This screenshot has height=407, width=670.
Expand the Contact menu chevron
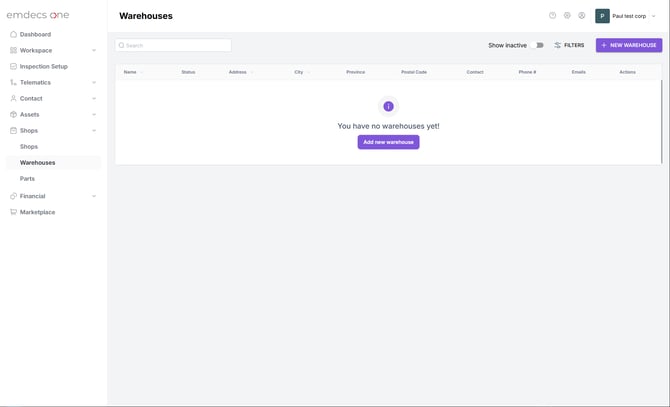tap(94, 99)
